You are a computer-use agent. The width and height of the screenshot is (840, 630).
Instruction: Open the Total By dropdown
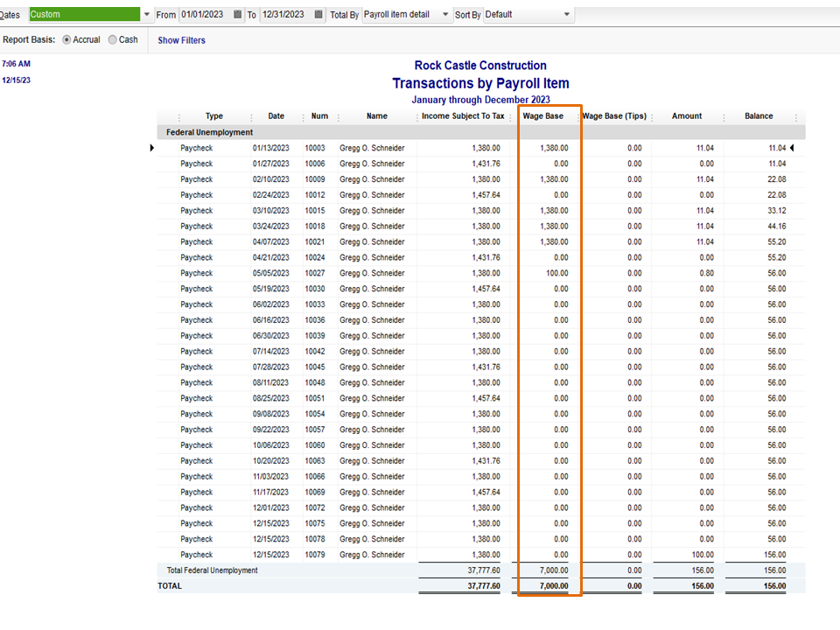point(446,15)
